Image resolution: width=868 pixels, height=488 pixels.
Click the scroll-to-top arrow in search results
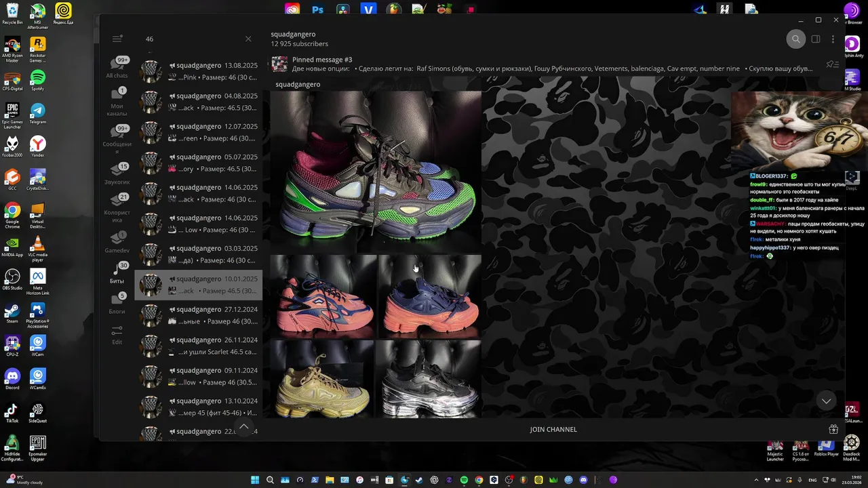click(243, 427)
